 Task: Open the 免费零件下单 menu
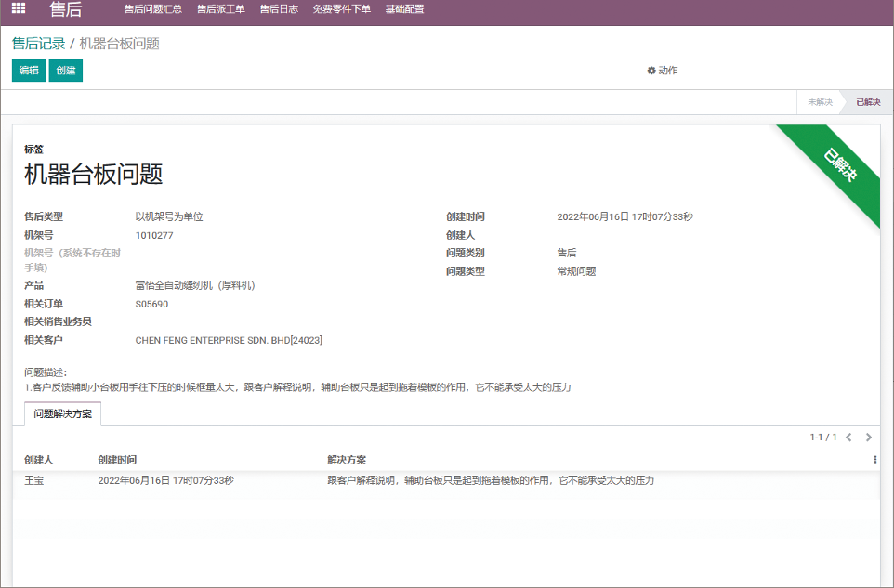tap(341, 9)
